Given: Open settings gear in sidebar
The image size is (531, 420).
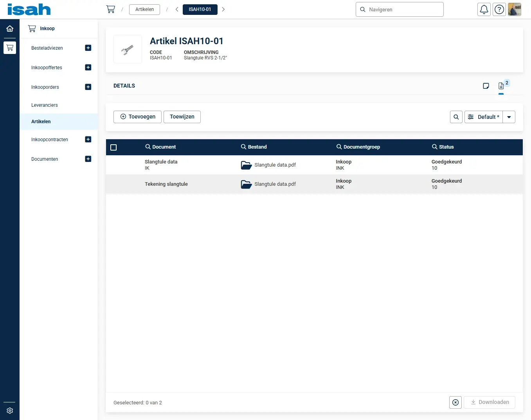Looking at the screenshot, I should click(10, 411).
